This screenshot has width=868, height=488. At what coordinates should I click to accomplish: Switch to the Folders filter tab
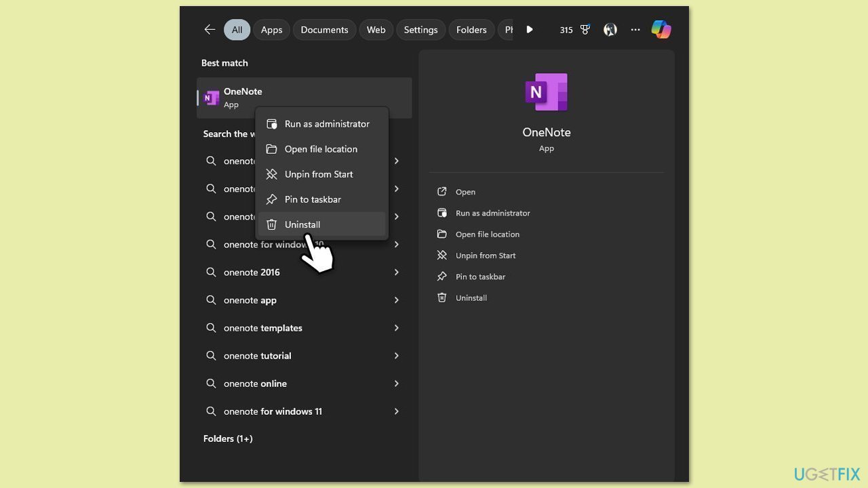(471, 30)
